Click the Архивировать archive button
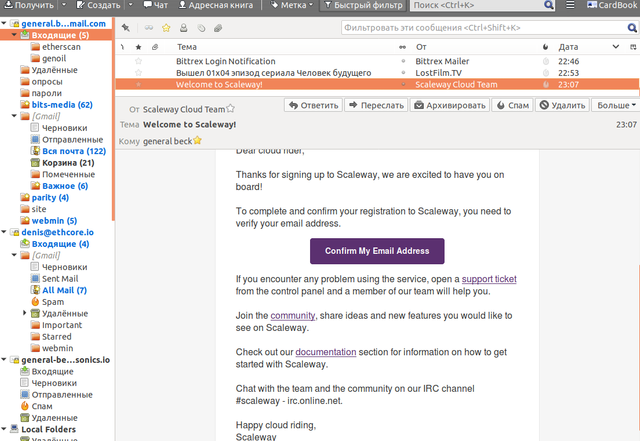 point(450,105)
